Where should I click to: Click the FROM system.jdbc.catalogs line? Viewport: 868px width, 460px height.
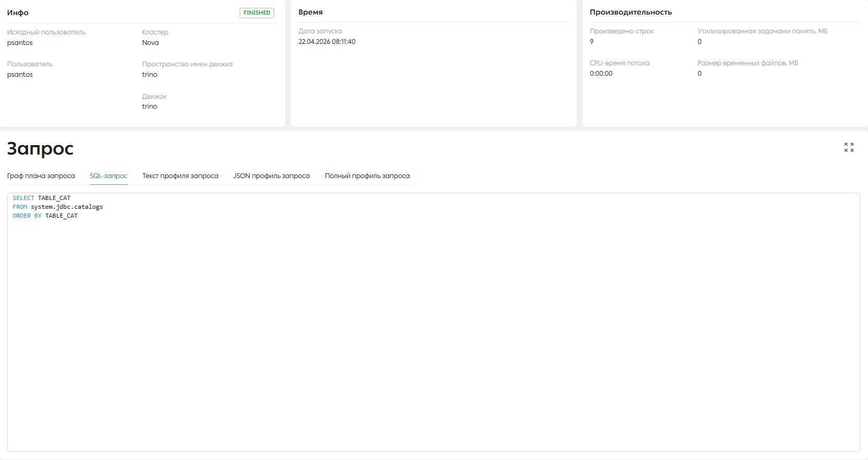[57, 207]
